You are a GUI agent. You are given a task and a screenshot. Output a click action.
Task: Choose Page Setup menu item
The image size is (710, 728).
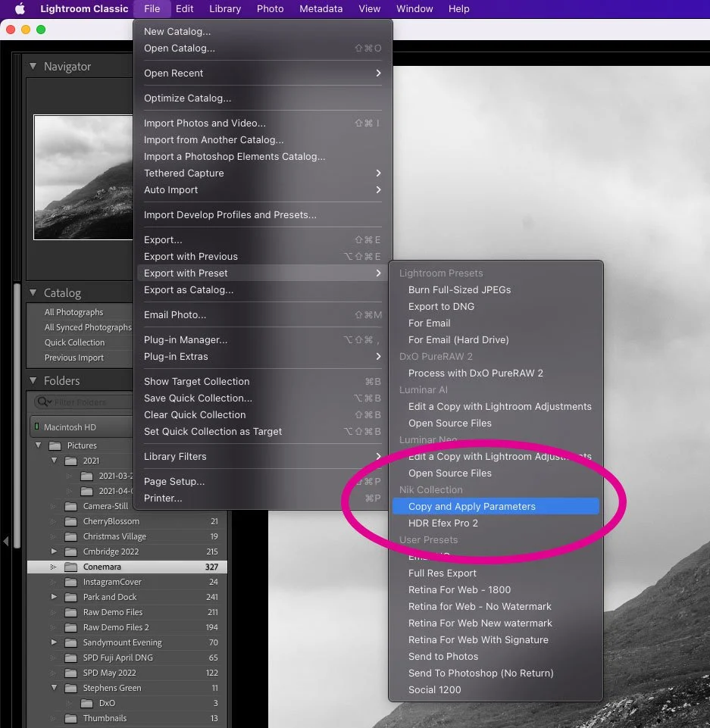point(262,482)
